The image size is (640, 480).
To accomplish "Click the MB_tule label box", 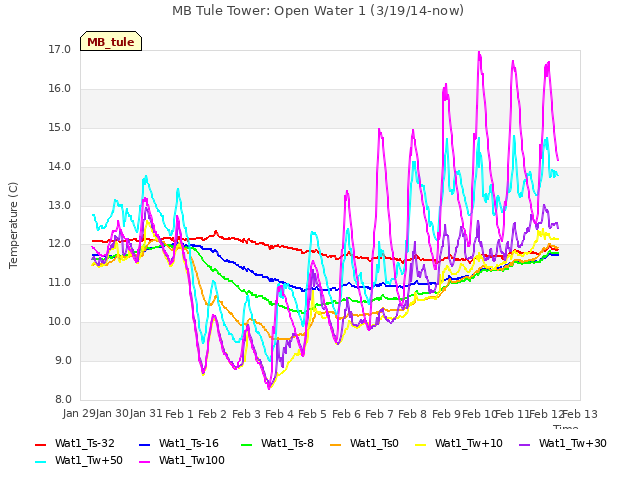I will coord(111,41).
